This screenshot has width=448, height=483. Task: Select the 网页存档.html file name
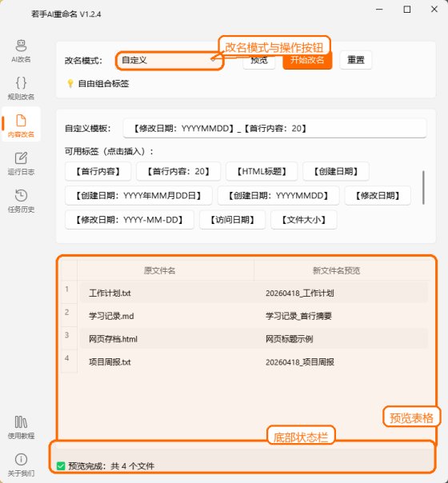113,339
